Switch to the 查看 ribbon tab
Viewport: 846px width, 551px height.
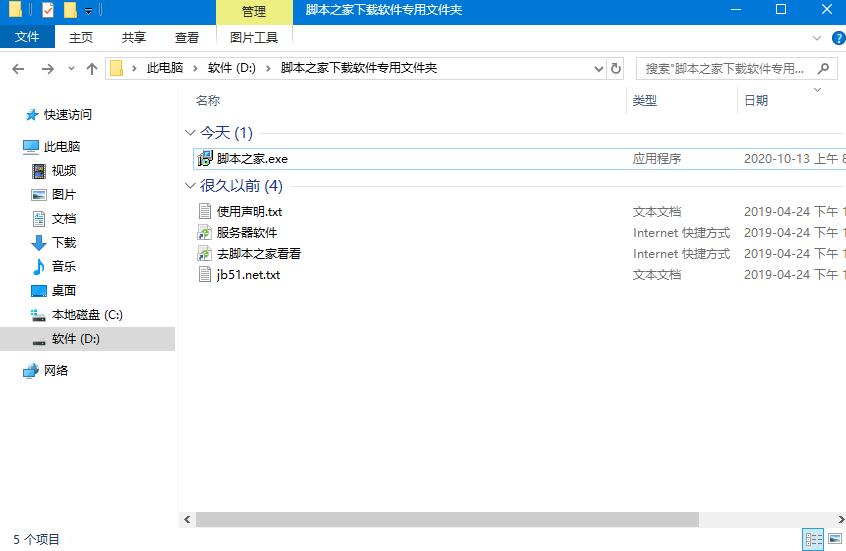point(187,37)
